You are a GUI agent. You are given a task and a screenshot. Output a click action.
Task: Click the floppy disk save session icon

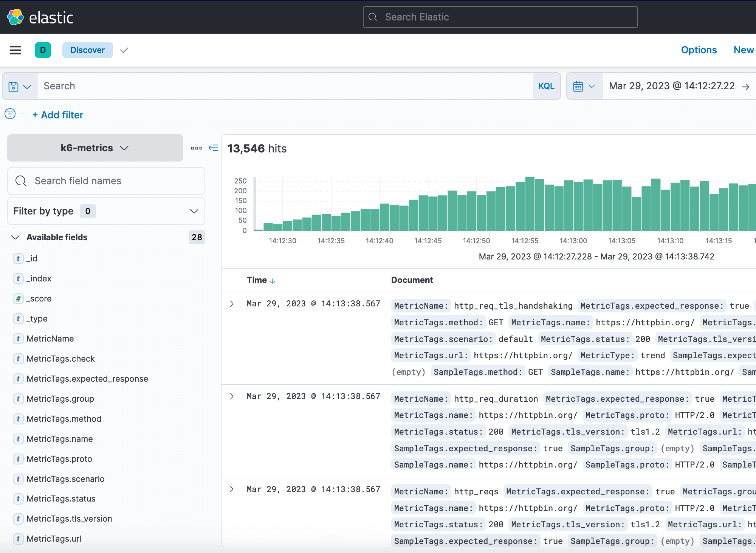(14, 86)
